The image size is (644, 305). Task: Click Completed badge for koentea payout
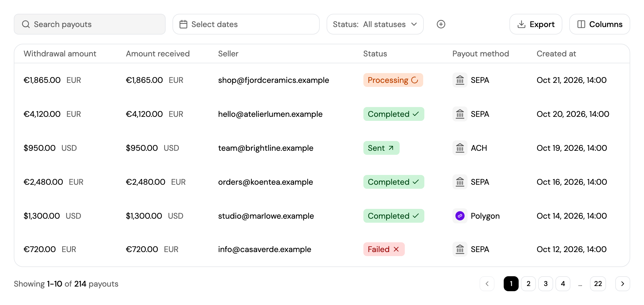(394, 182)
